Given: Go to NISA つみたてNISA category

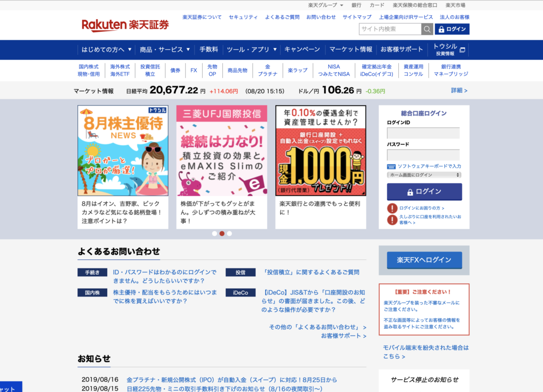Looking at the screenshot, I should click(334, 71).
